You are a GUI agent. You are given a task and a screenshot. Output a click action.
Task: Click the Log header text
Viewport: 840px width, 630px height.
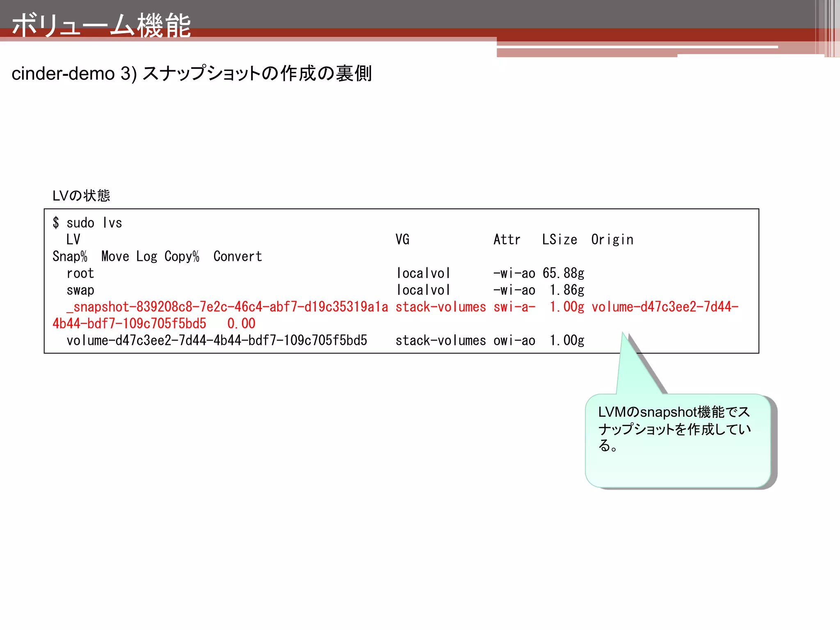pyautogui.click(x=147, y=256)
